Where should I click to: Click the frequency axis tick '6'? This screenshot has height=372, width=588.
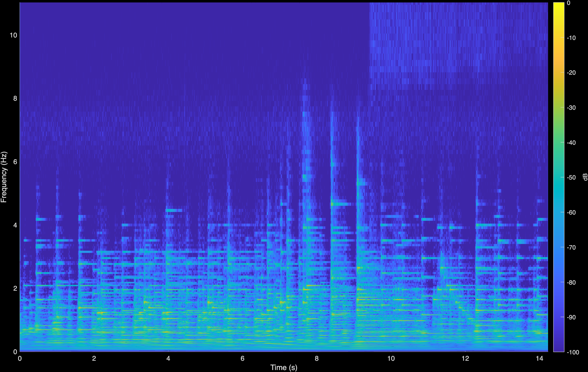coord(15,162)
